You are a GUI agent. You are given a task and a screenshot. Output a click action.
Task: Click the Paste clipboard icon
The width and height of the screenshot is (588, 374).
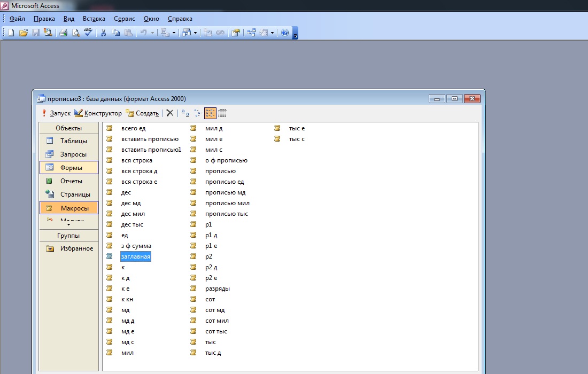[128, 33]
